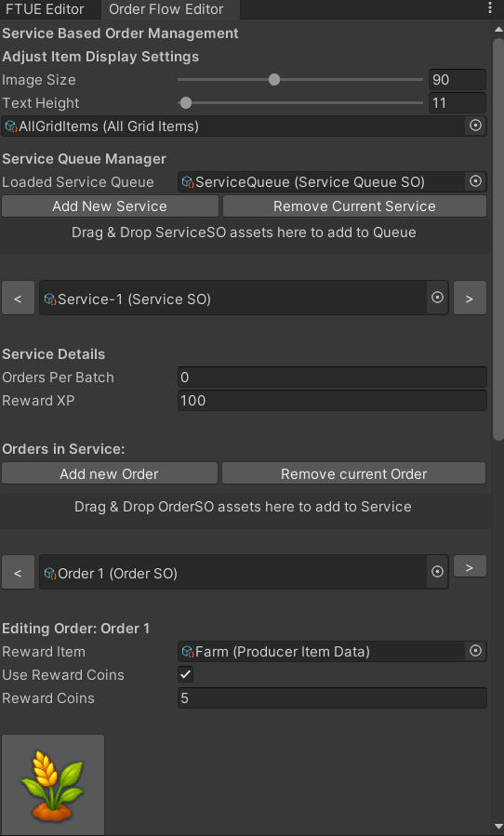Go to previous order with left arrow

coord(19,572)
